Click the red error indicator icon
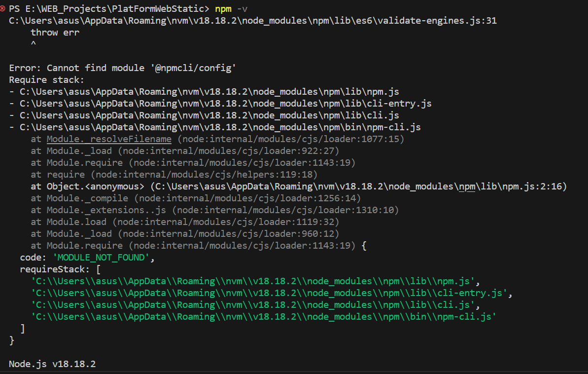588x374 pixels. (x=4, y=8)
